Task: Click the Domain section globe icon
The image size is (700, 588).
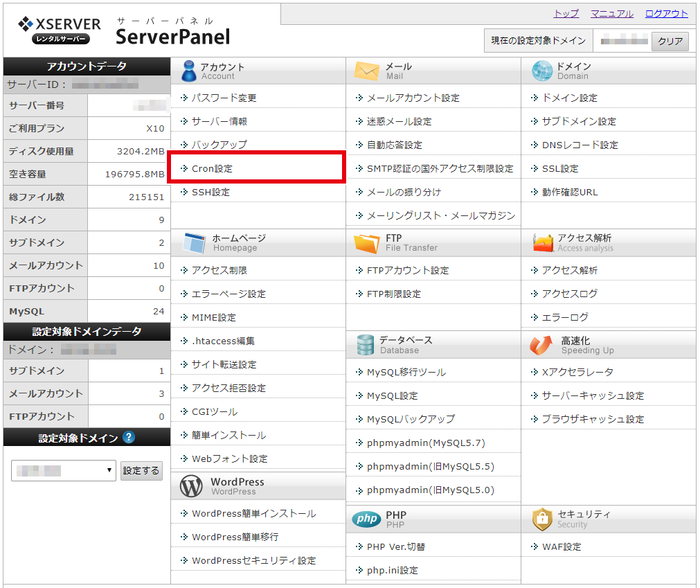Action: 542,71
